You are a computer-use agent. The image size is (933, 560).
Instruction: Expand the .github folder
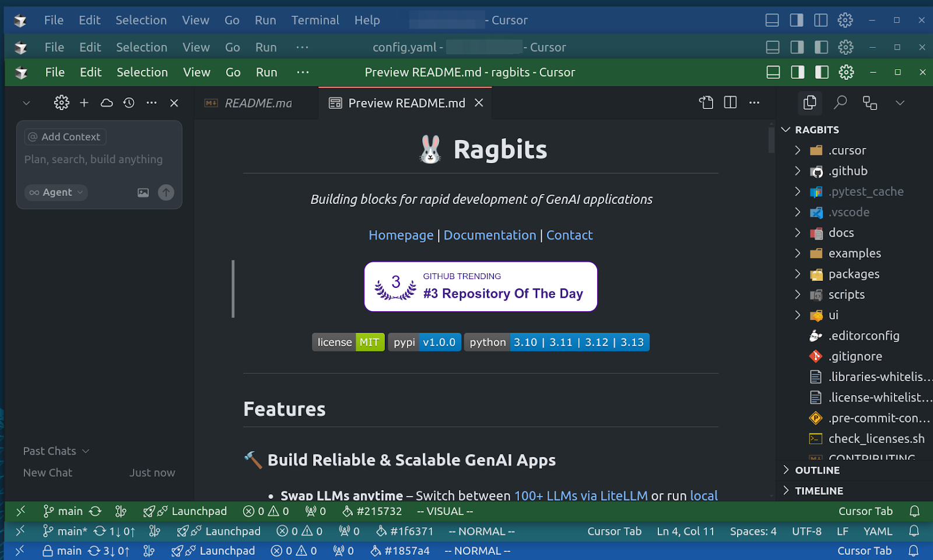pos(854,171)
